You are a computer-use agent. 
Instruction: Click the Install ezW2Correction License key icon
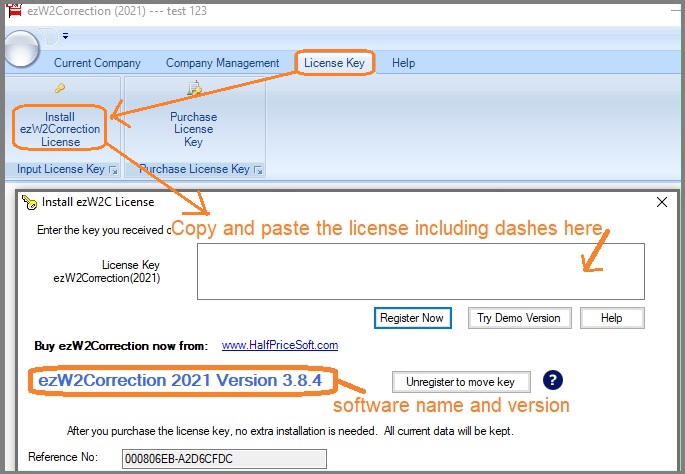(60, 90)
